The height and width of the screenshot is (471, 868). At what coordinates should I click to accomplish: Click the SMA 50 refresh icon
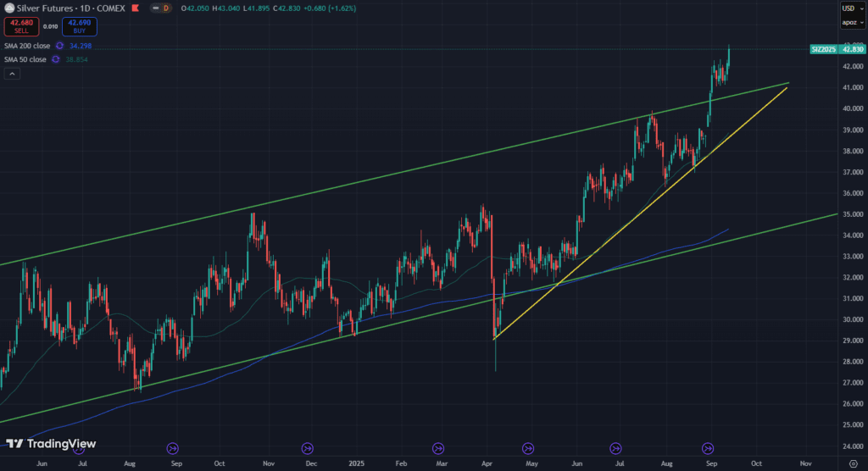(x=56, y=59)
